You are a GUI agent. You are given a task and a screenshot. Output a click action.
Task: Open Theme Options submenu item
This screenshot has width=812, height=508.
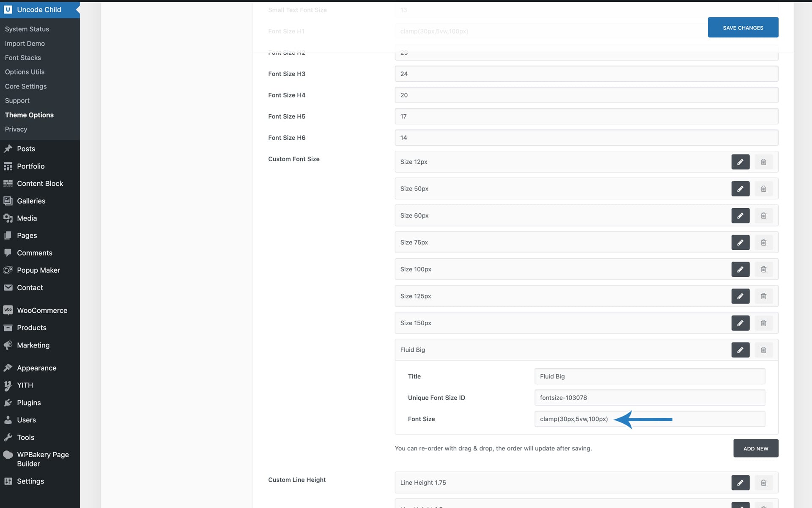(x=29, y=115)
